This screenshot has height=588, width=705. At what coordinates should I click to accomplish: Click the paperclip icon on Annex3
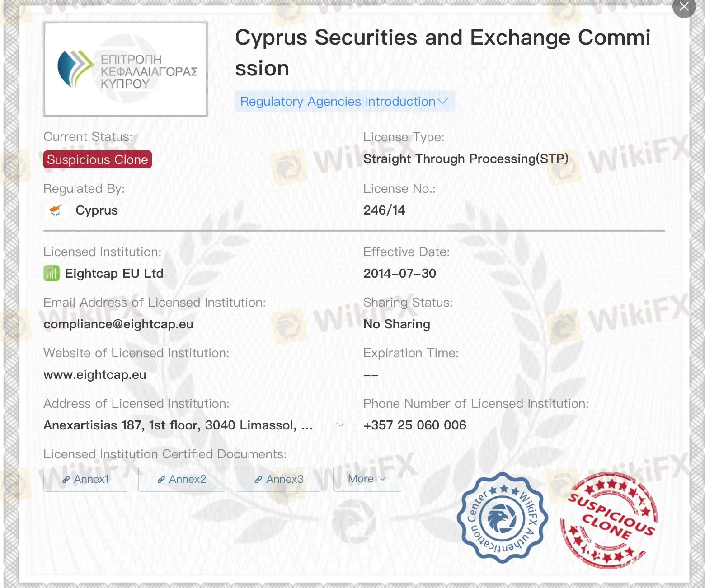click(258, 479)
